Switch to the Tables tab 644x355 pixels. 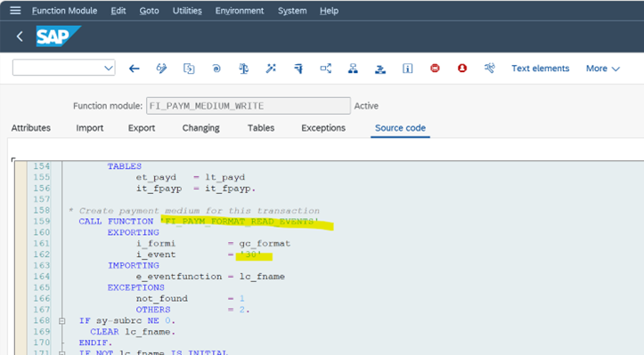(261, 128)
